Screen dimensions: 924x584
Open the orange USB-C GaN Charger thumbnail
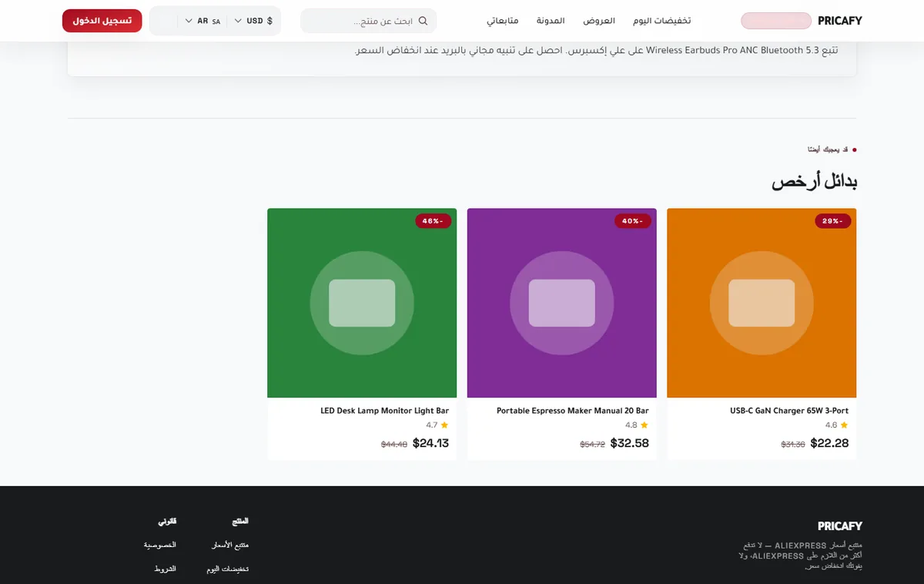(x=762, y=303)
